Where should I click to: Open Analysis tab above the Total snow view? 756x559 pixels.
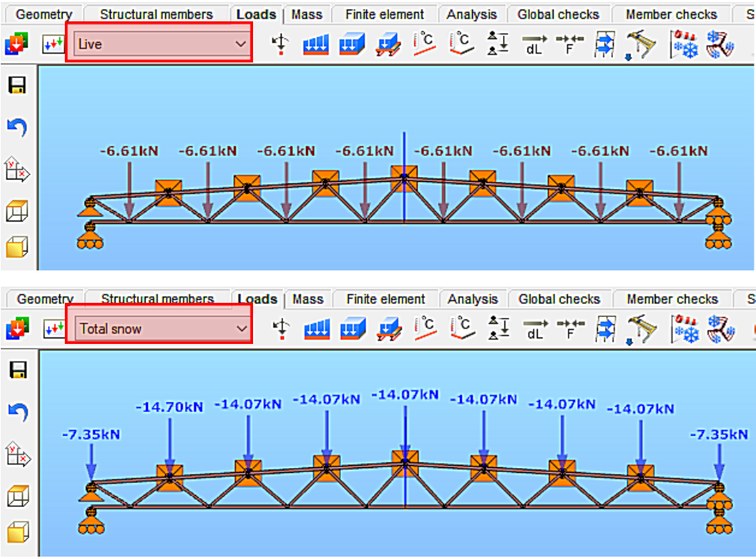pyautogui.click(x=473, y=299)
